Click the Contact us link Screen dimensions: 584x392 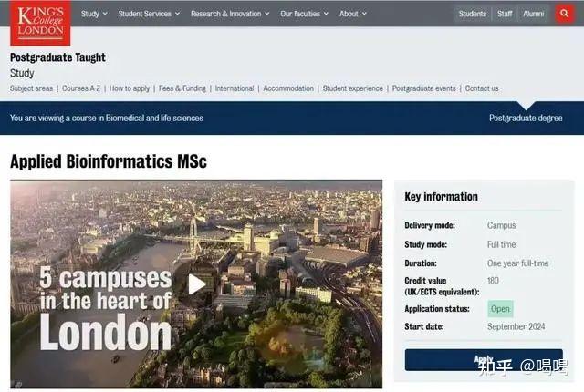(482, 88)
